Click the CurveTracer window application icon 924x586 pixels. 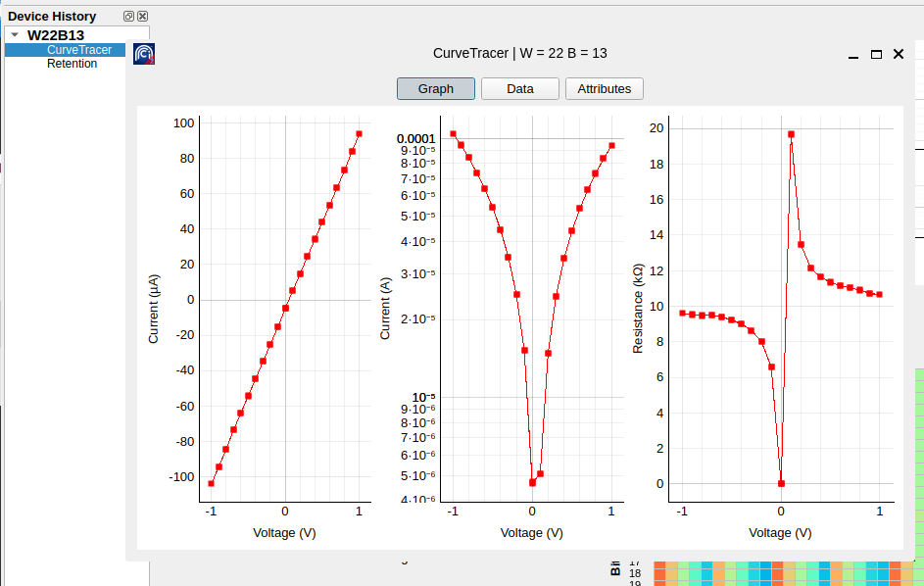tap(144, 54)
